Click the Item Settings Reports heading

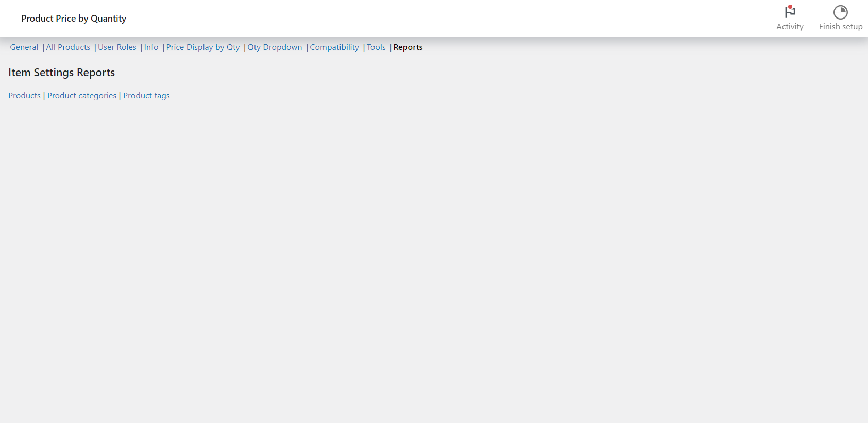[61, 73]
